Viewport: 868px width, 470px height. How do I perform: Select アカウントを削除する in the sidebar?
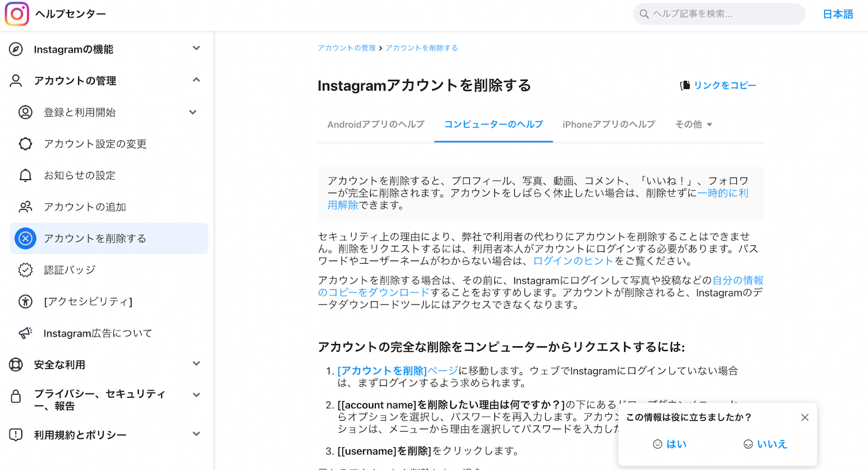point(109,238)
